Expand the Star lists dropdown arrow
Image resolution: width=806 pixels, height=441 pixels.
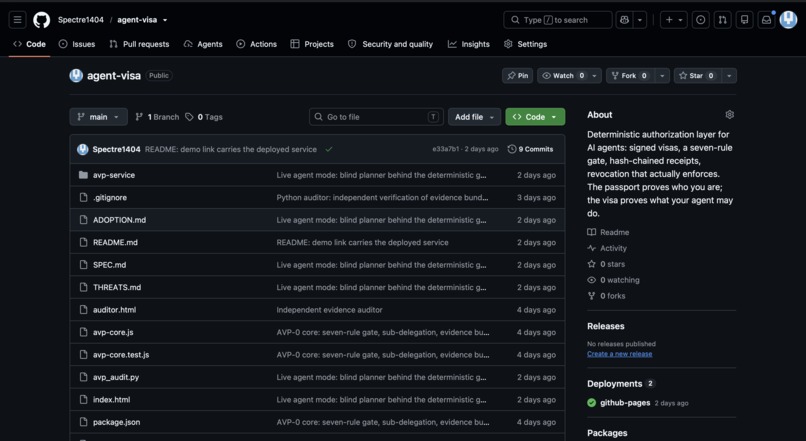[x=729, y=76]
